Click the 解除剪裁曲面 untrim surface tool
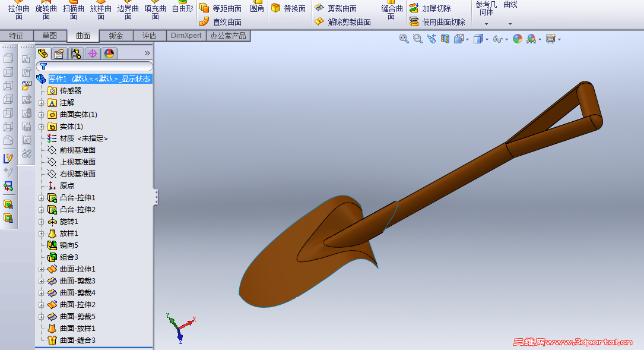The image size is (644, 350). pyautogui.click(x=342, y=22)
